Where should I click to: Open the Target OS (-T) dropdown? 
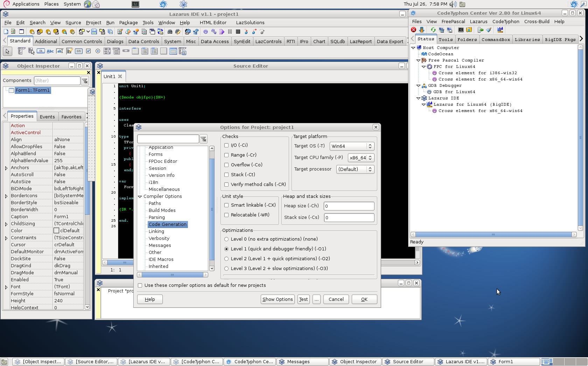click(352, 146)
